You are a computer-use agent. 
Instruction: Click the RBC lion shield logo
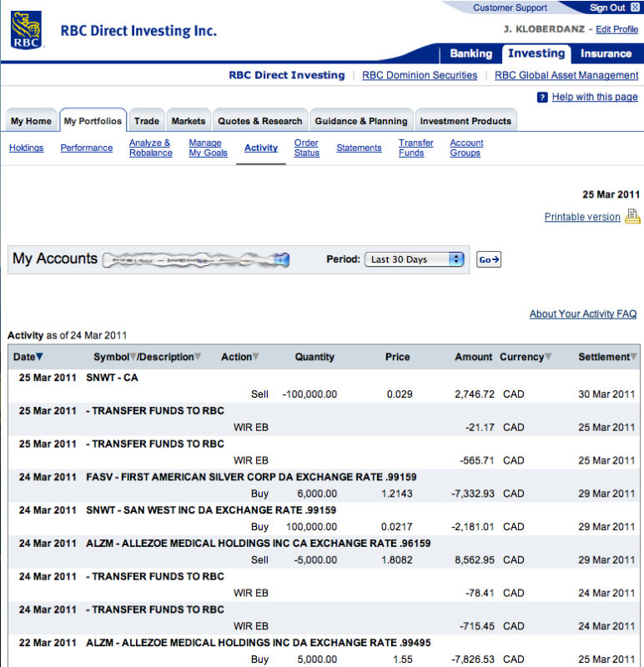pos(27,30)
